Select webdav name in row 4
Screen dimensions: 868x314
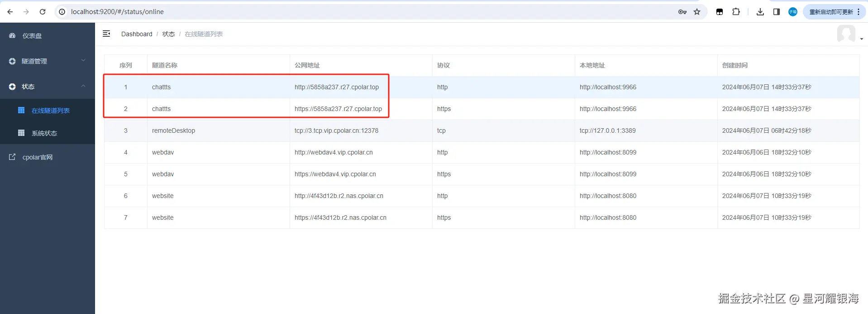pyautogui.click(x=163, y=152)
